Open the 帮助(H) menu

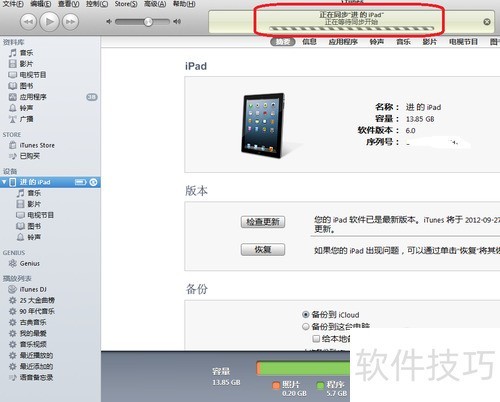pos(184,4)
